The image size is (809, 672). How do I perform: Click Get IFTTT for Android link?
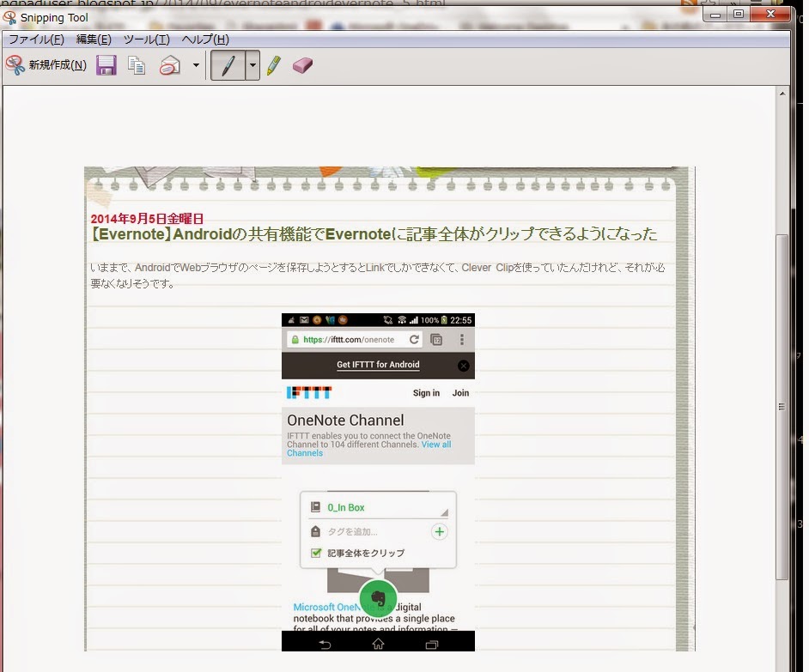[378, 365]
